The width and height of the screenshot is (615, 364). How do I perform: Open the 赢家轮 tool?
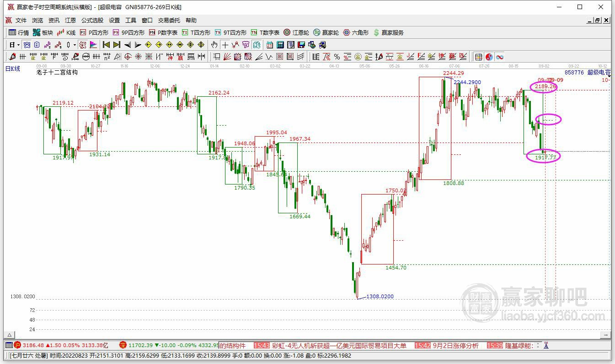coord(326,32)
